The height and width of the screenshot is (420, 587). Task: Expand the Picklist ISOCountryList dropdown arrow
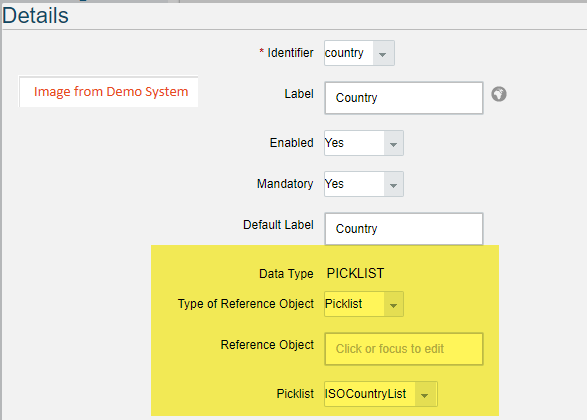coord(425,394)
